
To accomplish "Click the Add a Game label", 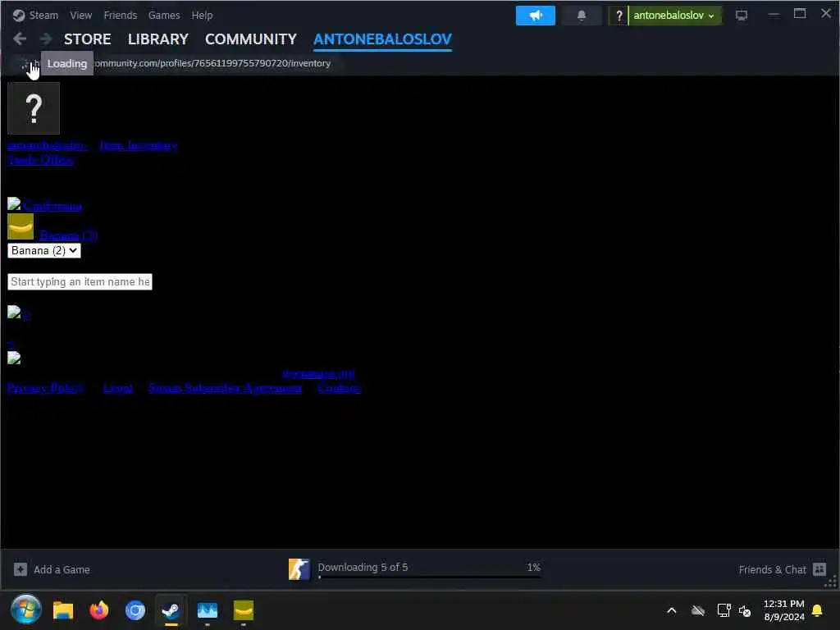I will click(x=62, y=569).
